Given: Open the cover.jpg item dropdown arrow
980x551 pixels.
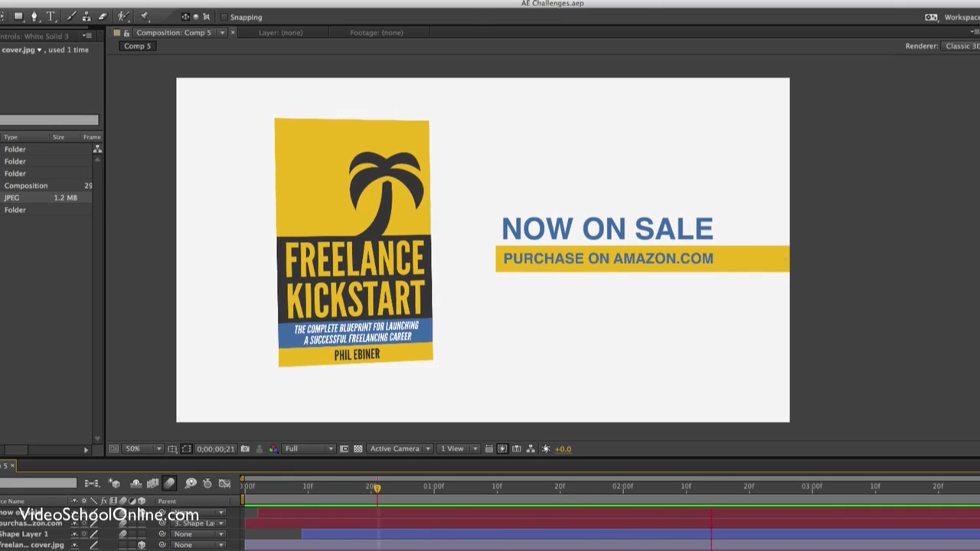Looking at the screenshot, I should coord(39,50).
